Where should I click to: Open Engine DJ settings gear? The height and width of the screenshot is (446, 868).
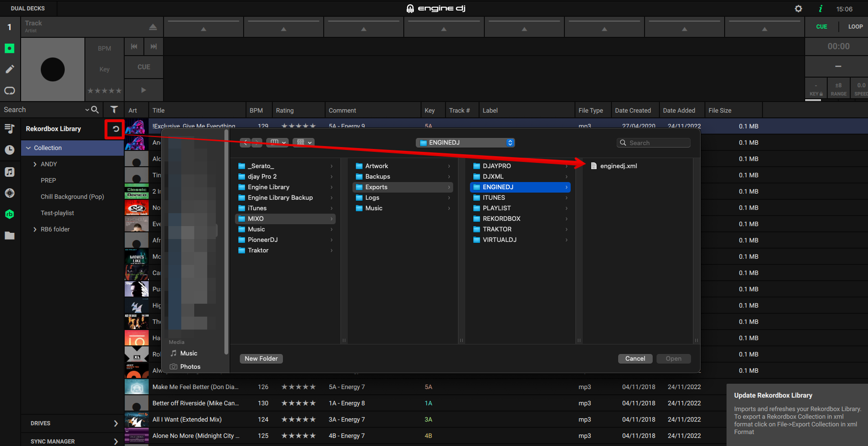pos(798,9)
